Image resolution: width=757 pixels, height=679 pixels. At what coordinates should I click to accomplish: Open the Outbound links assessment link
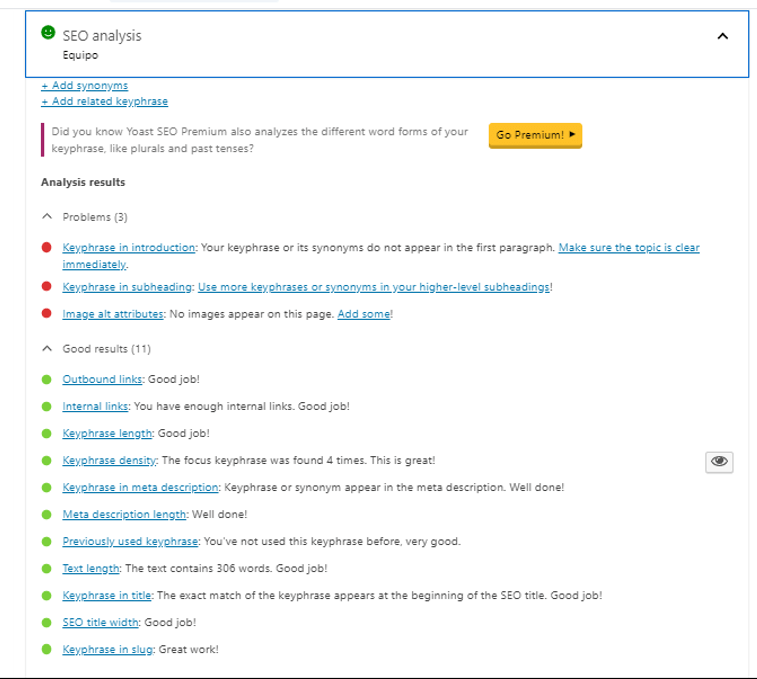[x=103, y=380]
